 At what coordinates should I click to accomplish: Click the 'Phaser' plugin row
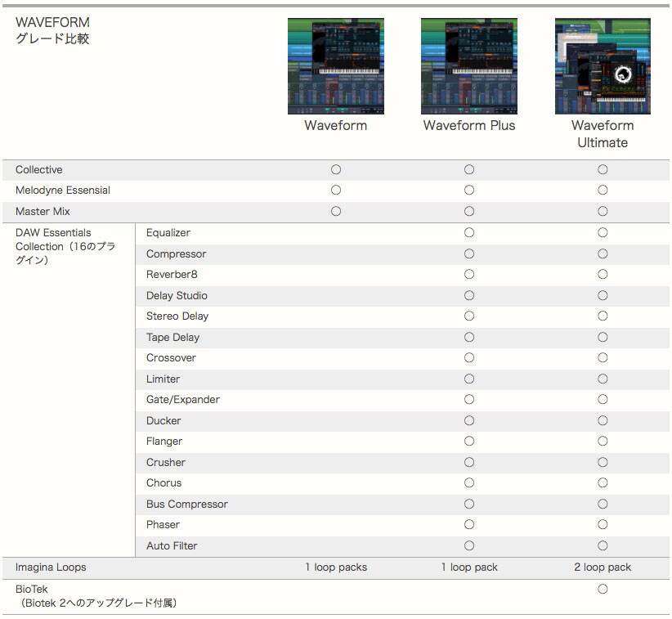[402, 525]
